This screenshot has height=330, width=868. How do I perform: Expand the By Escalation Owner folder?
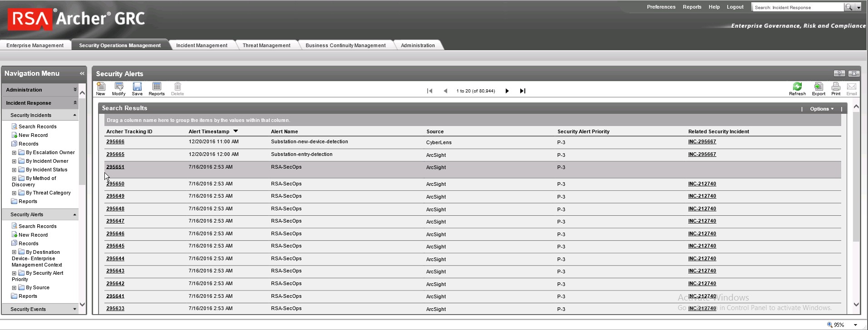[14, 153]
